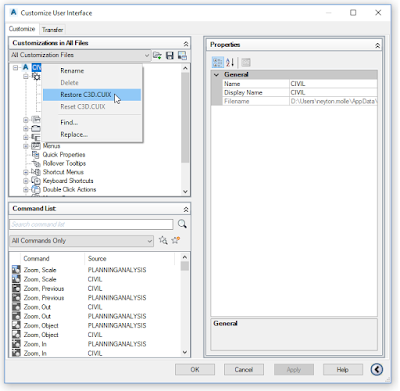Select the Zoom, Out PLANNINGANALYSIS command row
The width and height of the screenshot is (400, 391).
point(95,316)
